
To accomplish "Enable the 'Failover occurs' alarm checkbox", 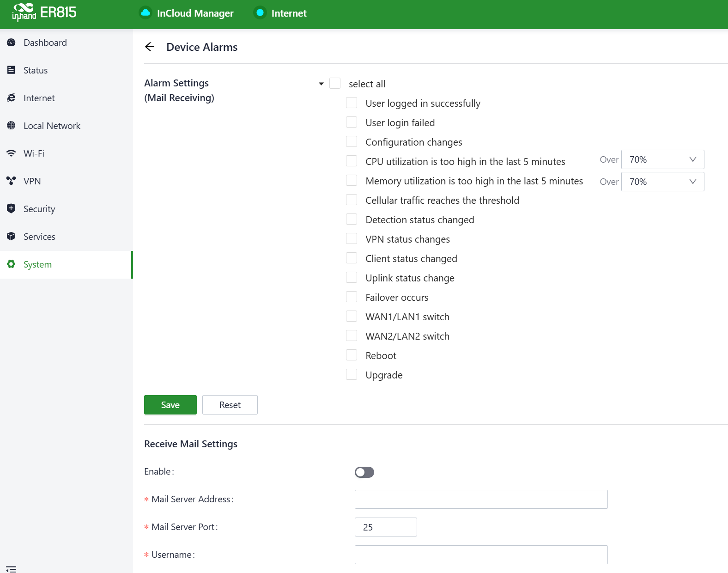I will tap(352, 297).
